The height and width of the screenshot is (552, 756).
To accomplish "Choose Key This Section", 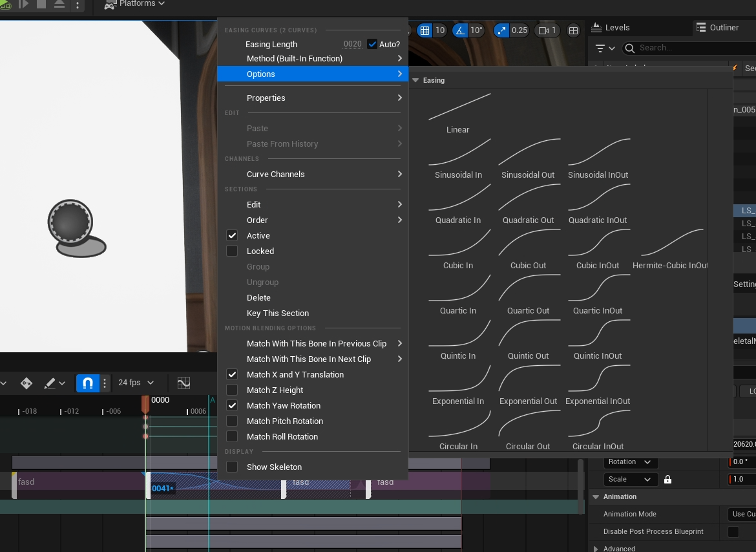I will pos(313,313).
